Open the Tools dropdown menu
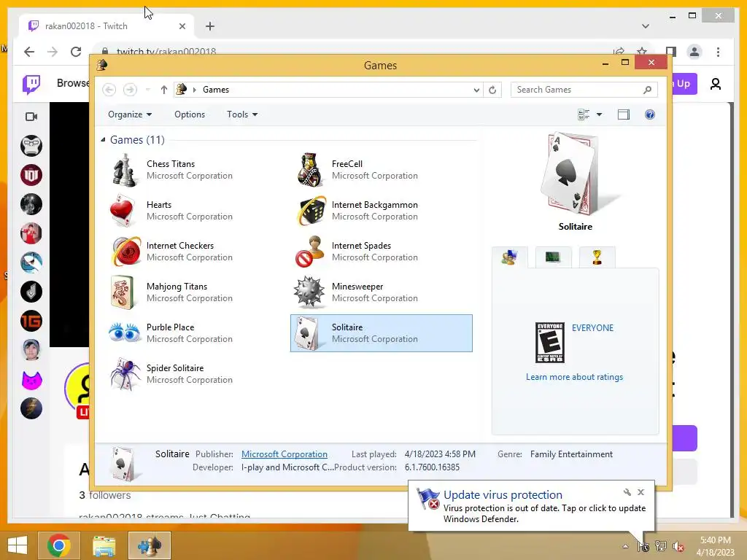 242,114
